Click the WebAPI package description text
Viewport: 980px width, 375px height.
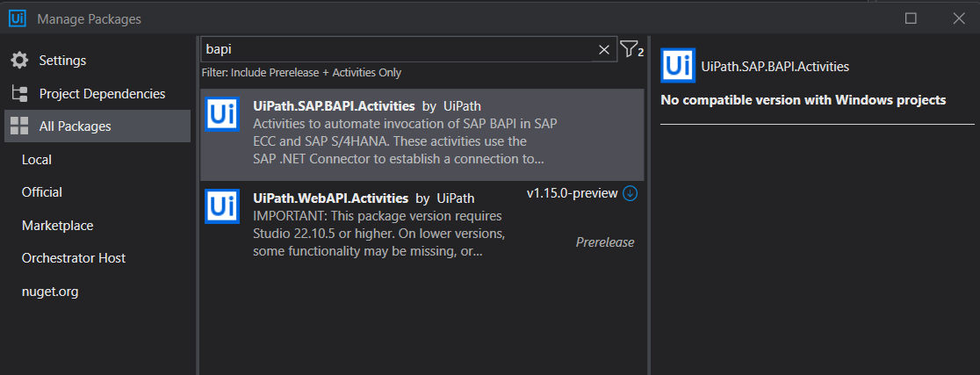(x=378, y=234)
